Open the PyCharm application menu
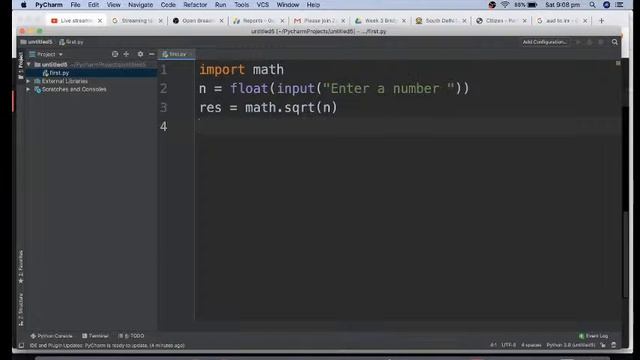Viewport: 640px width, 360px height. (49, 5)
